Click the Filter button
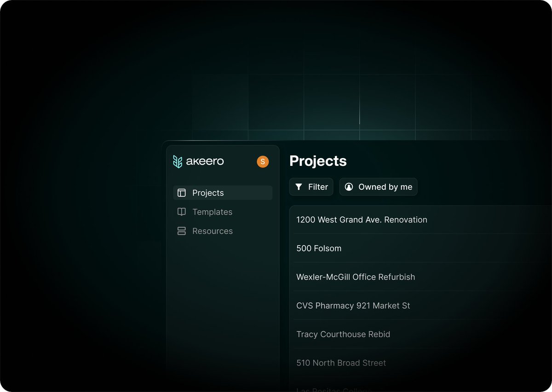 pos(311,187)
